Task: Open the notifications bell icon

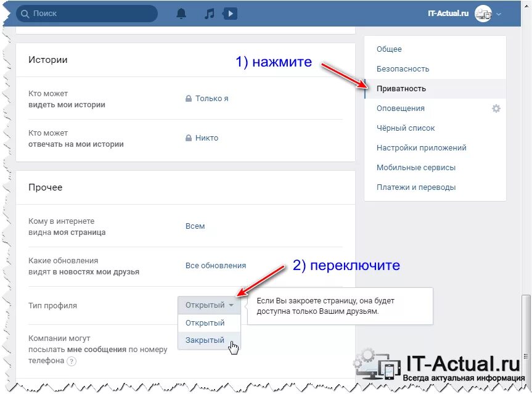Action: [x=181, y=14]
